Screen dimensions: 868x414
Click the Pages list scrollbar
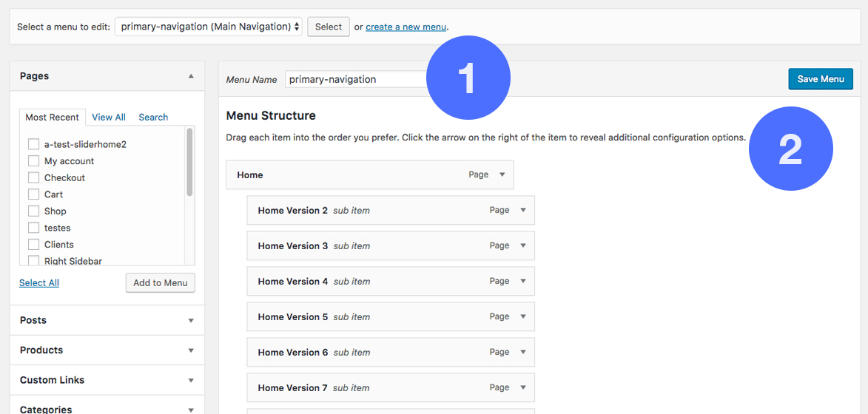[x=190, y=163]
